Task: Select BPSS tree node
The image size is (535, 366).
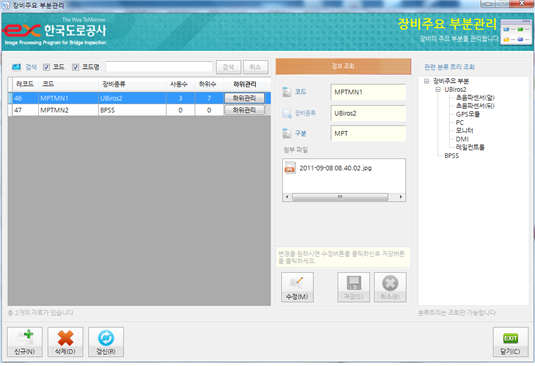Action: (451, 156)
